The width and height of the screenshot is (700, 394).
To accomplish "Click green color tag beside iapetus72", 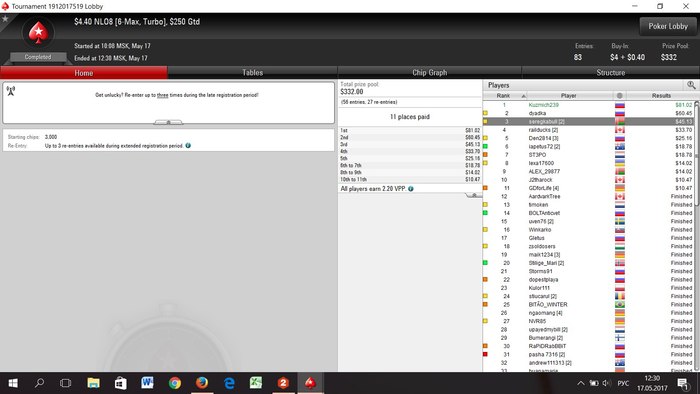I will [485, 146].
